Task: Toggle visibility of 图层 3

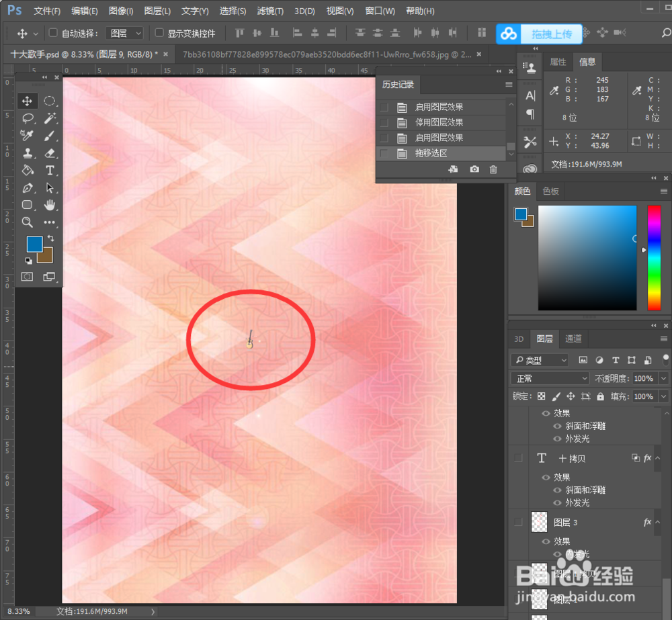Action: coord(518,522)
